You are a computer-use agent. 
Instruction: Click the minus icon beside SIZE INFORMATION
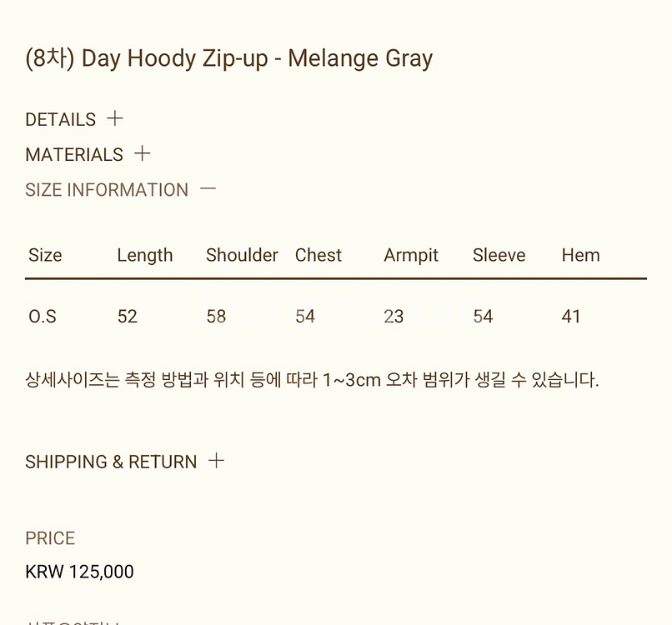click(x=208, y=189)
